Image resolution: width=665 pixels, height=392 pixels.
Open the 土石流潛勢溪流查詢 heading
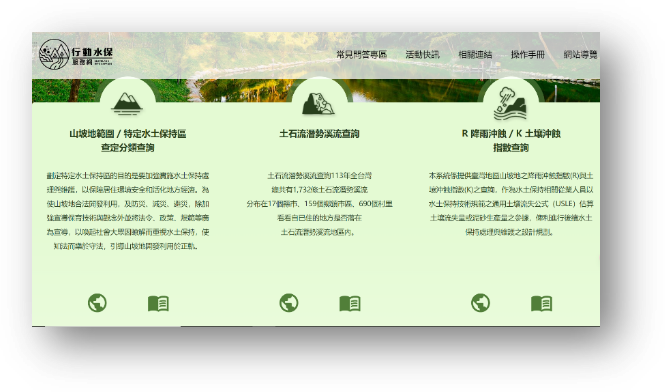click(319, 134)
